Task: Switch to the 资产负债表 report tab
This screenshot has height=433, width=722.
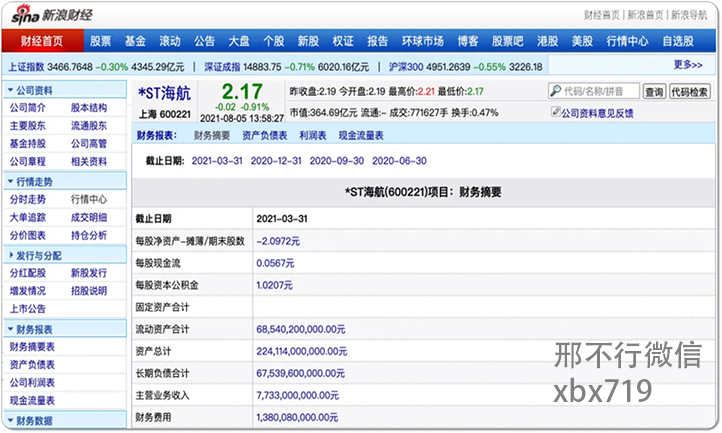Action: point(265,135)
